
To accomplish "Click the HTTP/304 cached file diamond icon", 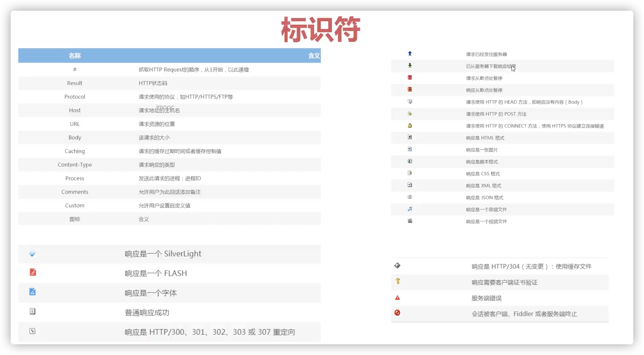I will tap(397, 265).
